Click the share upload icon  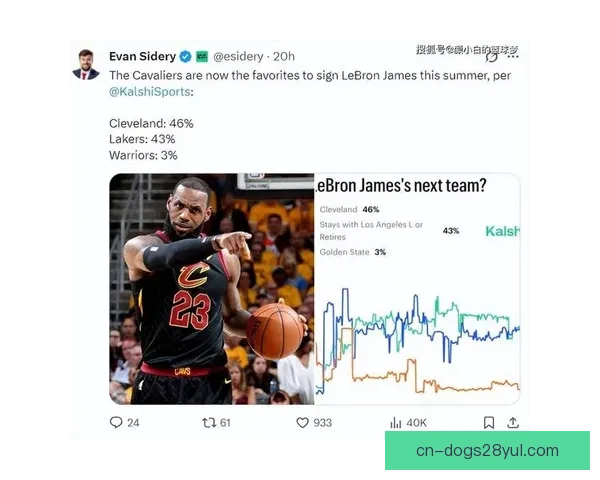(513, 422)
